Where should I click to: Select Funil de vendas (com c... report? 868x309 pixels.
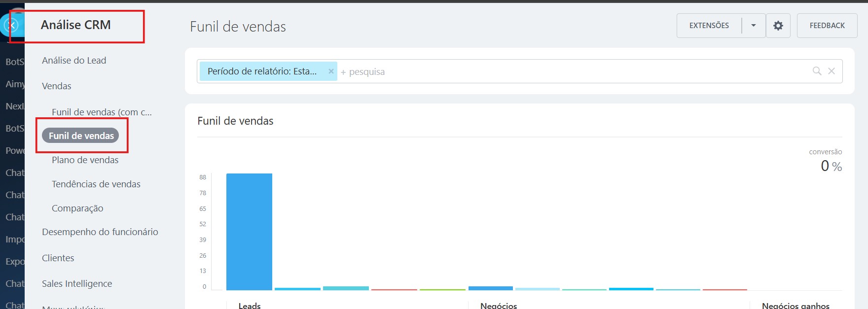click(102, 112)
